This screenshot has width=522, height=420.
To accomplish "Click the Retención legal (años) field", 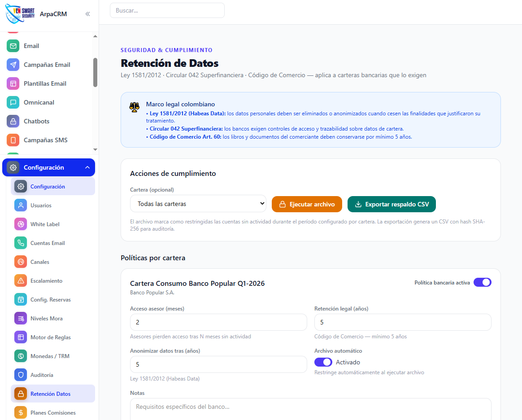I will coord(403,322).
